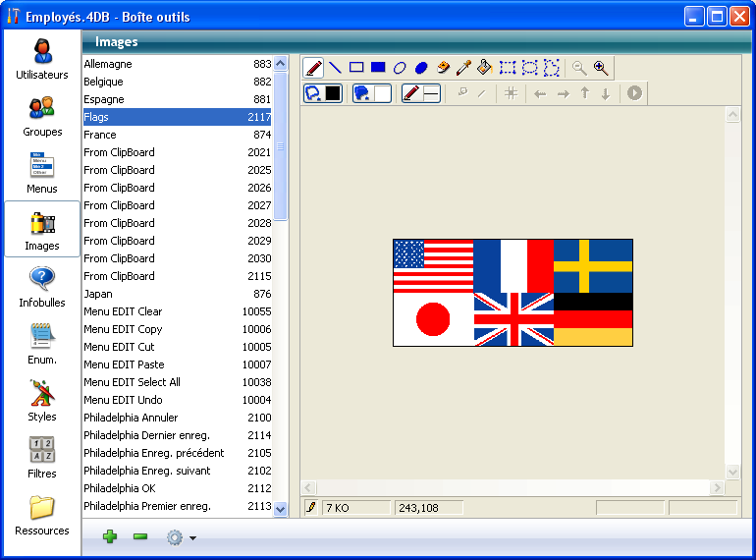Click the zoom in magnifier
This screenshot has height=560, width=756.
pos(601,68)
